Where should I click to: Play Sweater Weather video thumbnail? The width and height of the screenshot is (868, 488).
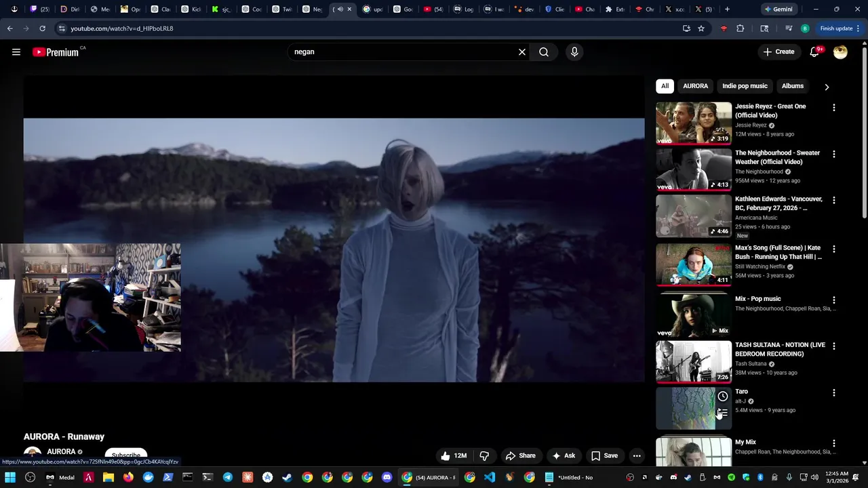(x=694, y=169)
